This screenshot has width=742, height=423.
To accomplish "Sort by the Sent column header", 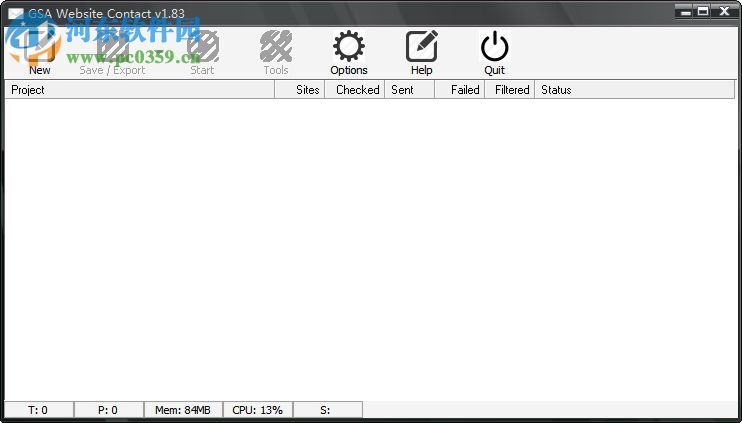I will (x=410, y=89).
